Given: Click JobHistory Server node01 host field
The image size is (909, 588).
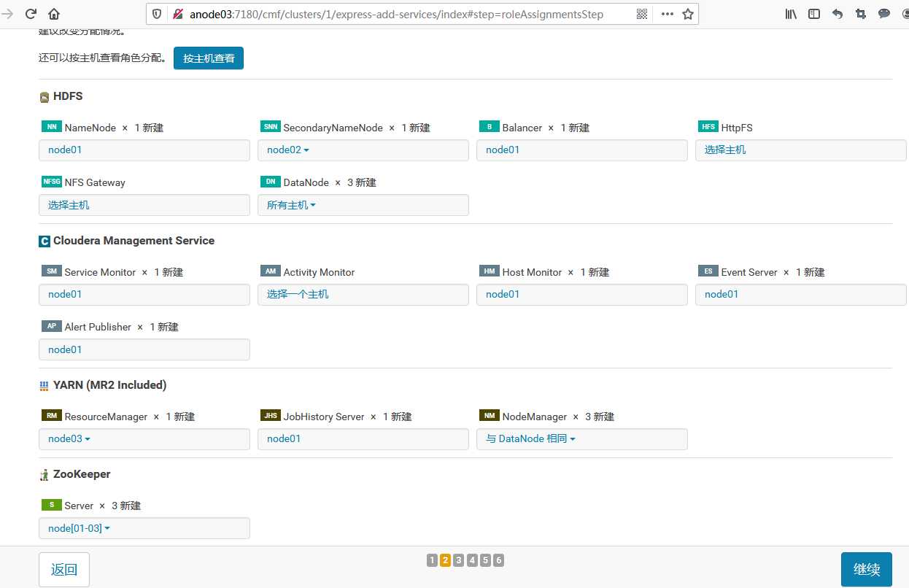Looking at the screenshot, I should click(363, 439).
